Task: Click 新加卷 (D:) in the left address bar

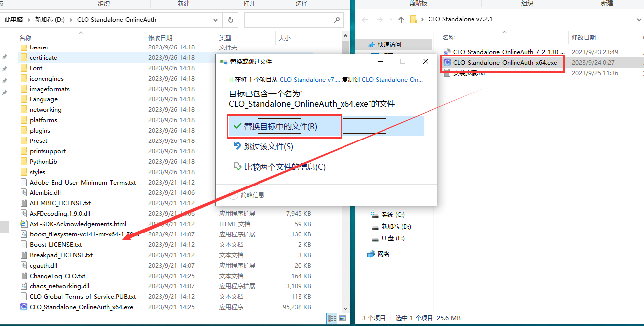Action: click(x=50, y=20)
